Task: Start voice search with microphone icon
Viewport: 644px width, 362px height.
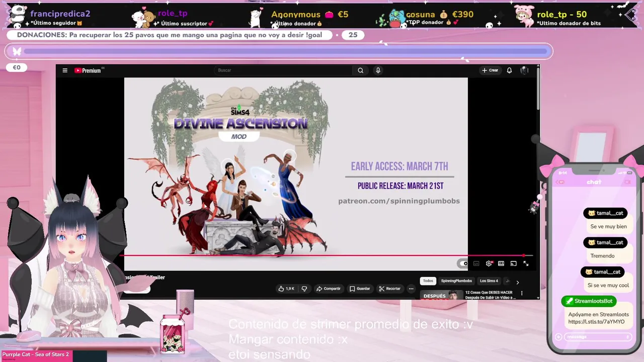Action: tap(378, 70)
